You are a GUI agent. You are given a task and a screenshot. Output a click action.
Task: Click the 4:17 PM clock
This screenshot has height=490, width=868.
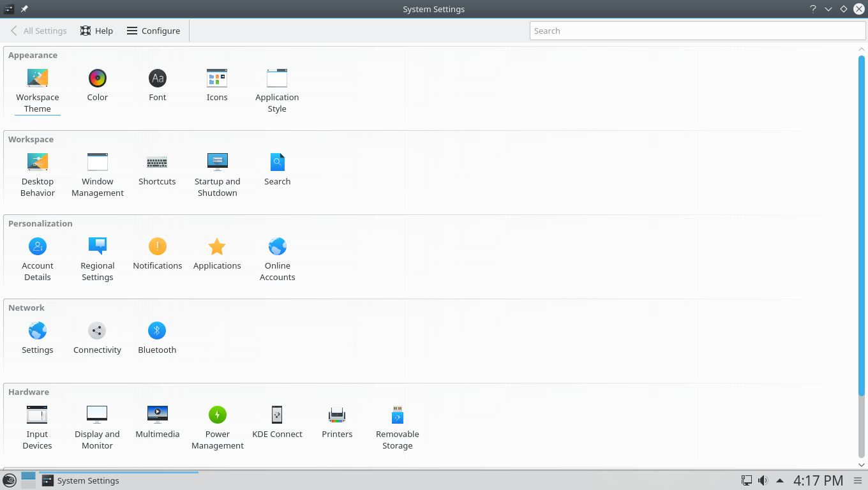(x=818, y=480)
